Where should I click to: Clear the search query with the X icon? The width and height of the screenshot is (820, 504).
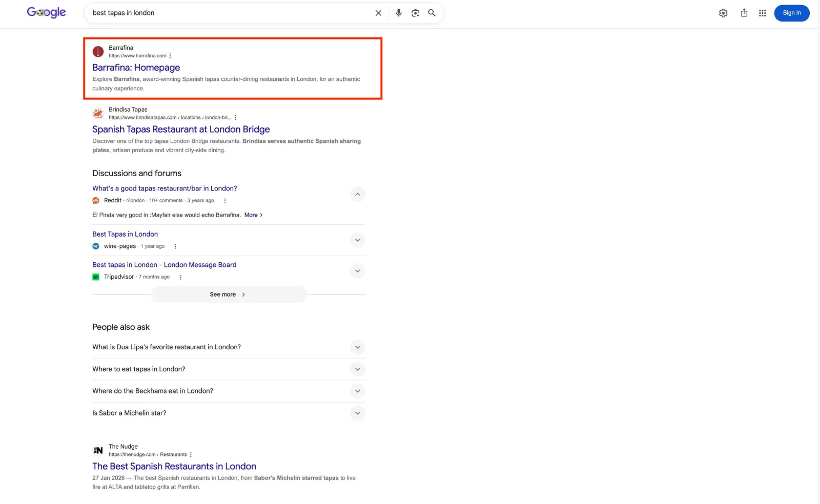click(378, 13)
